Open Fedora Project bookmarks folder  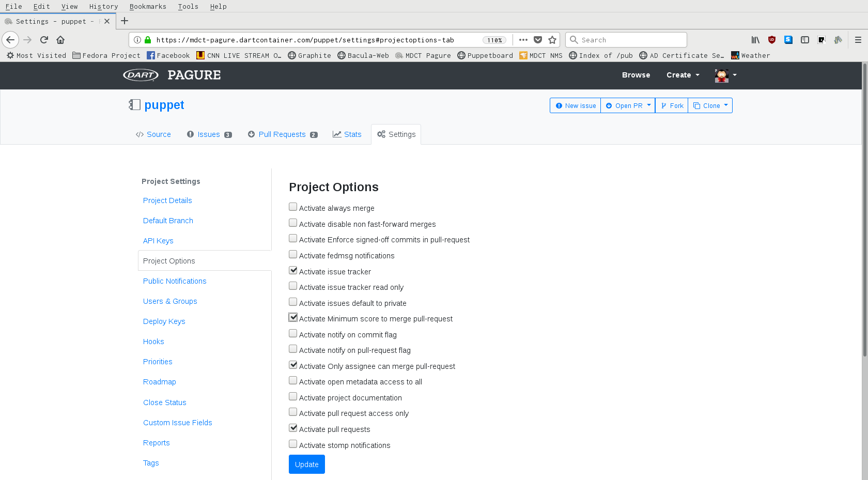click(x=106, y=55)
